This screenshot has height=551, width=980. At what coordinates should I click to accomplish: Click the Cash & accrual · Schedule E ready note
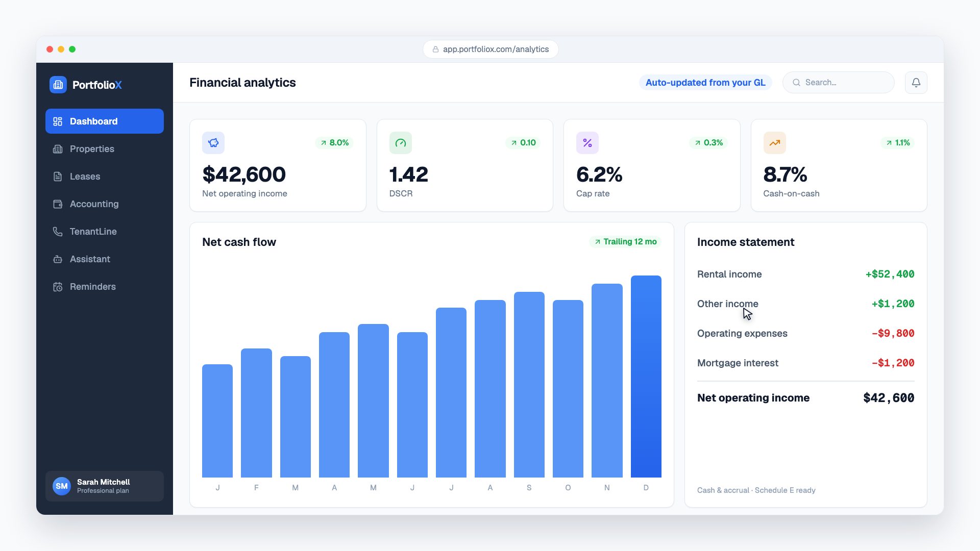click(x=756, y=490)
